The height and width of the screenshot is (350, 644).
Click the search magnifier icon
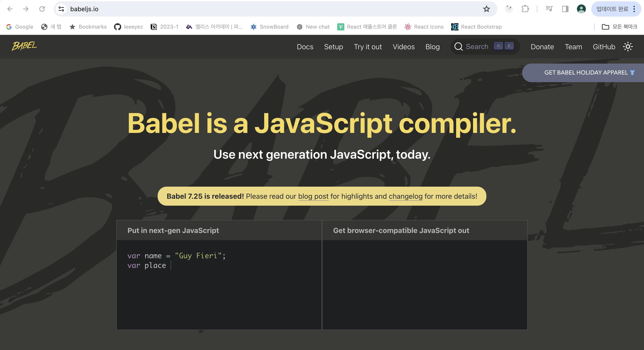coord(458,47)
